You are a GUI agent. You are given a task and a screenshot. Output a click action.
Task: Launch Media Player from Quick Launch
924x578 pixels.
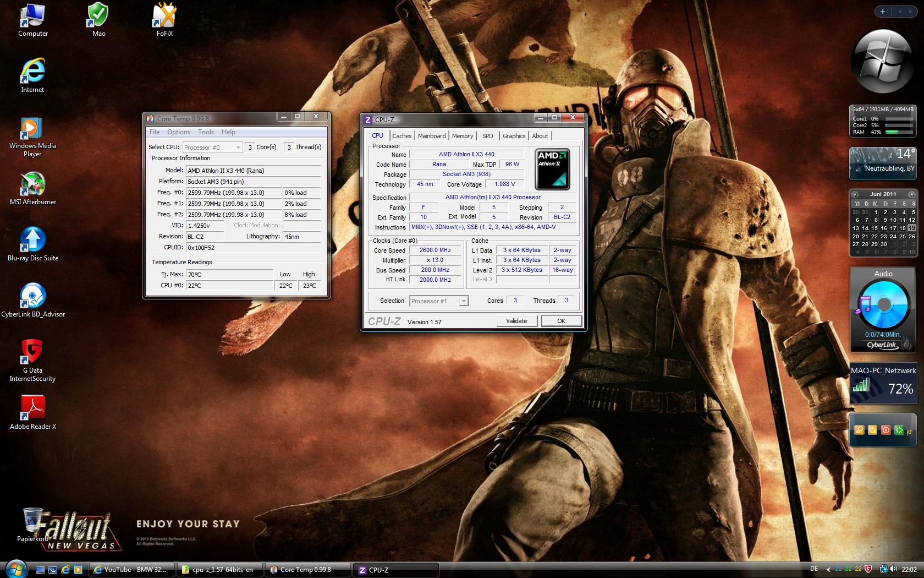coord(78,570)
